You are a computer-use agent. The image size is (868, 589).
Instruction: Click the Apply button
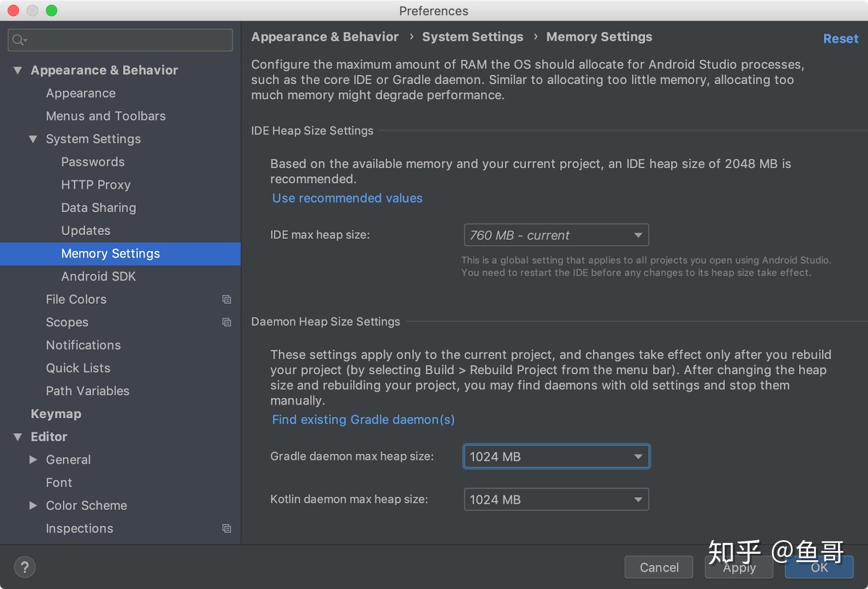click(739, 567)
